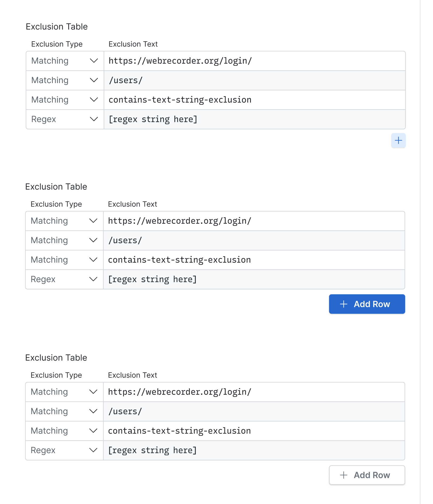Click the login URL field in the third table
The image size is (433, 504).
pos(240,392)
